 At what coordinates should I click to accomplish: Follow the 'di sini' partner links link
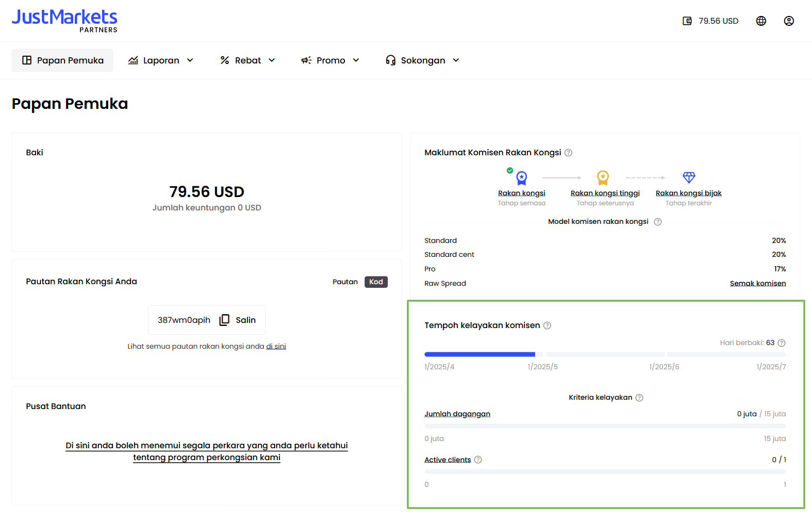pyautogui.click(x=276, y=346)
